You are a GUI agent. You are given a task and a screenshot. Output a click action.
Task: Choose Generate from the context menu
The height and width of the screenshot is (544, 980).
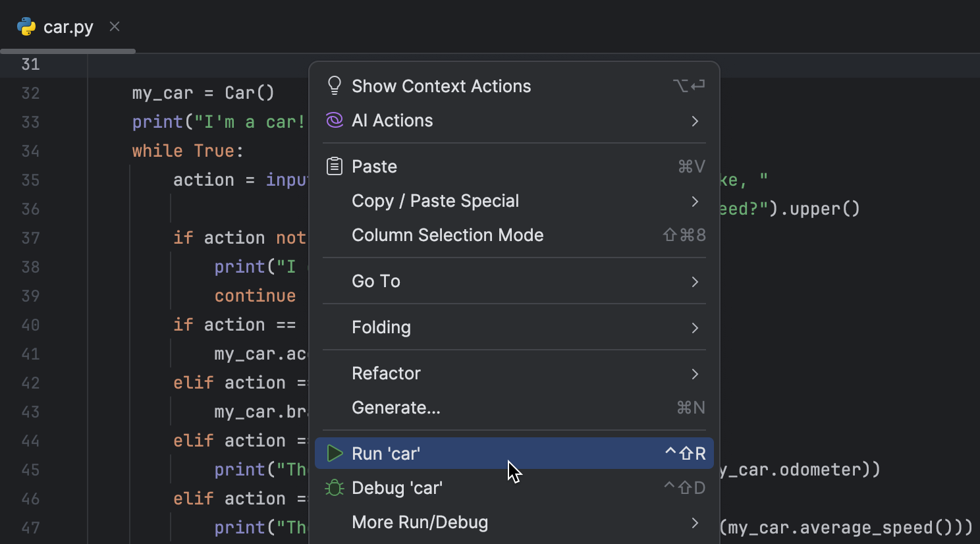pyautogui.click(x=396, y=407)
